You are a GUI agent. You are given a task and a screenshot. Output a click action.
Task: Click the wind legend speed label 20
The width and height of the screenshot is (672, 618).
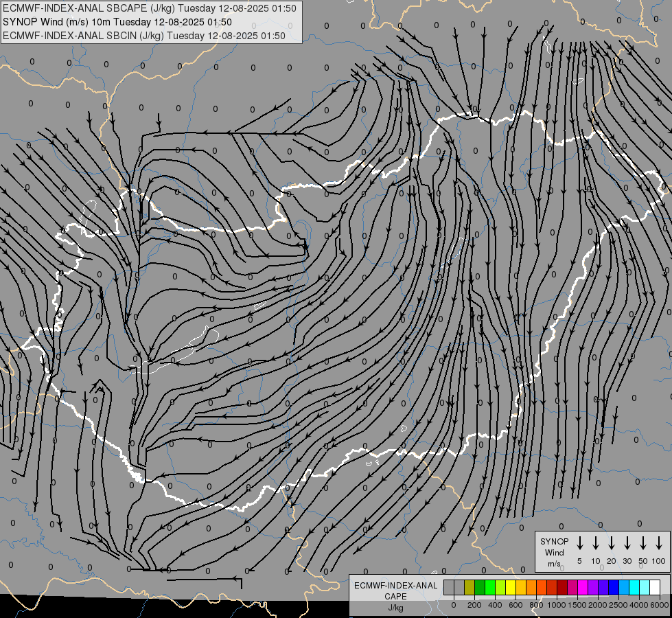[x=612, y=562]
